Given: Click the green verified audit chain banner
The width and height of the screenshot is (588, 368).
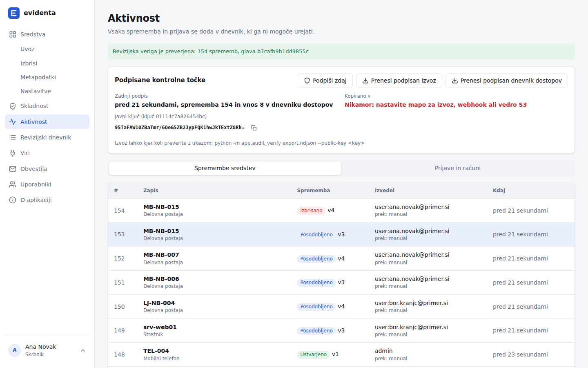Looking at the screenshot, I should click(341, 52).
